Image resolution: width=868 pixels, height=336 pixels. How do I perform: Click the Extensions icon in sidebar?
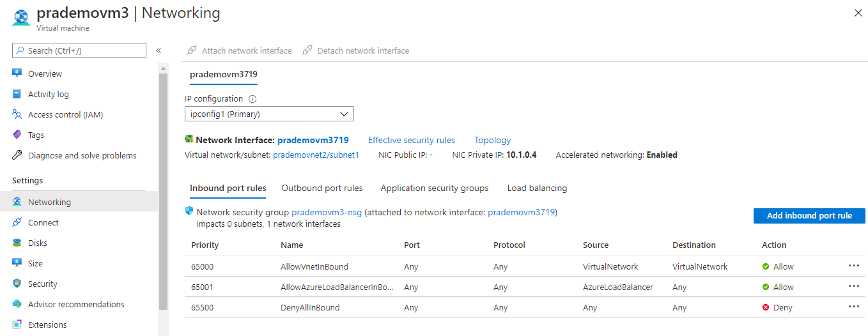17,325
